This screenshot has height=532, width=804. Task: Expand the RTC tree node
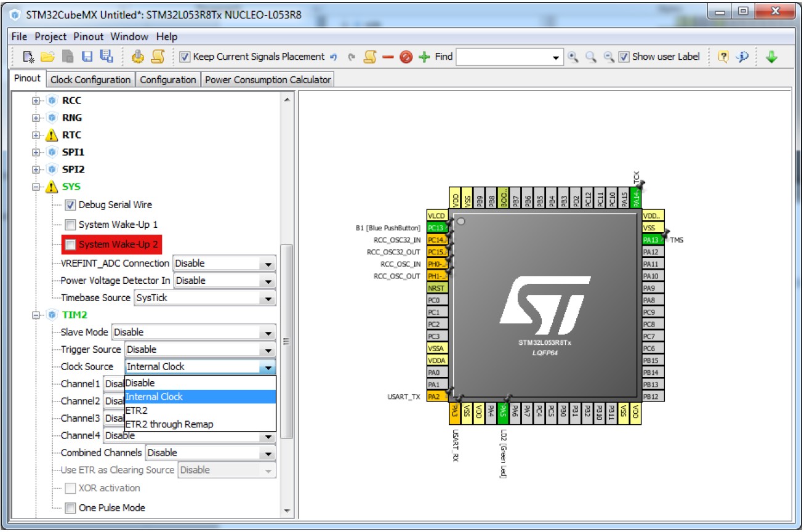point(36,135)
